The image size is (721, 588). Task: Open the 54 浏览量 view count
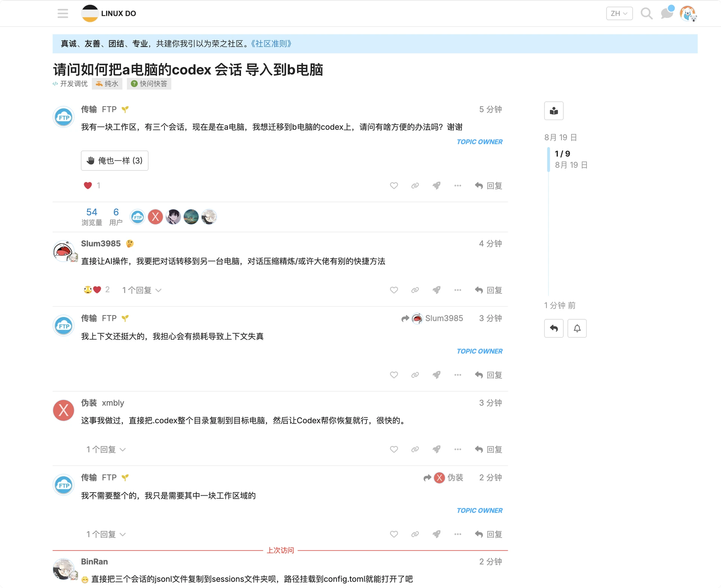click(92, 217)
